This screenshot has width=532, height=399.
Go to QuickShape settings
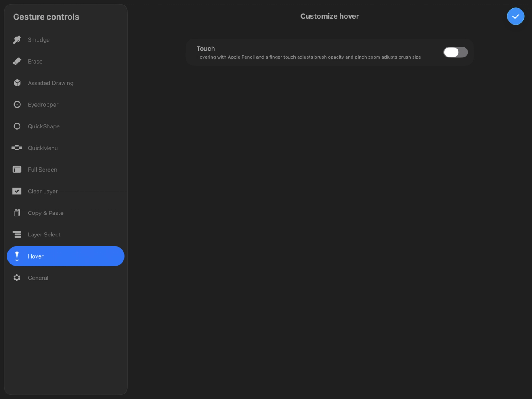66,126
